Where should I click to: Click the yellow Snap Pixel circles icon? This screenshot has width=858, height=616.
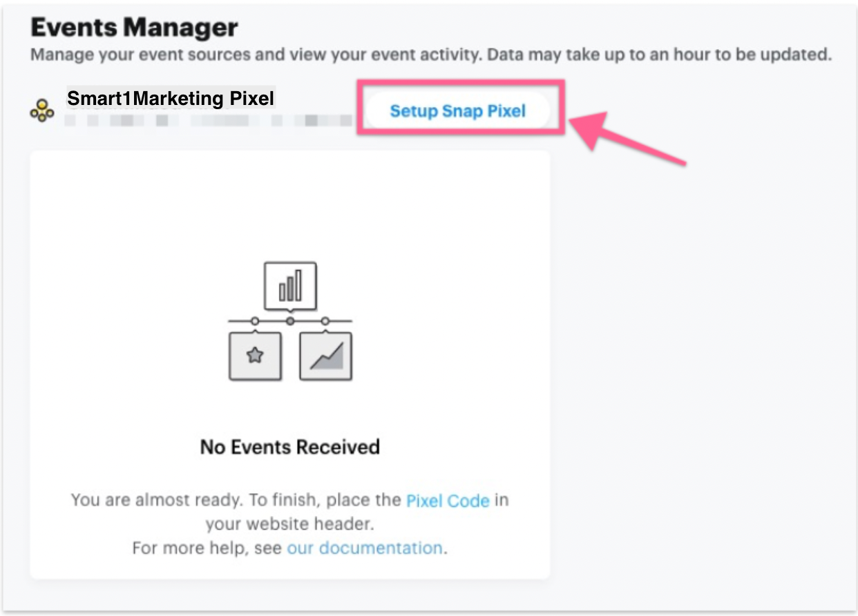tap(42, 110)
